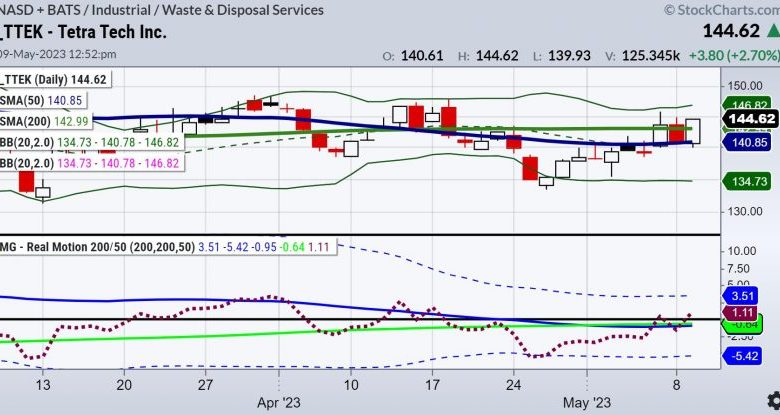Click the Apr '23 date axis label
Screen dimensions: 780x415
pos(279,403)
